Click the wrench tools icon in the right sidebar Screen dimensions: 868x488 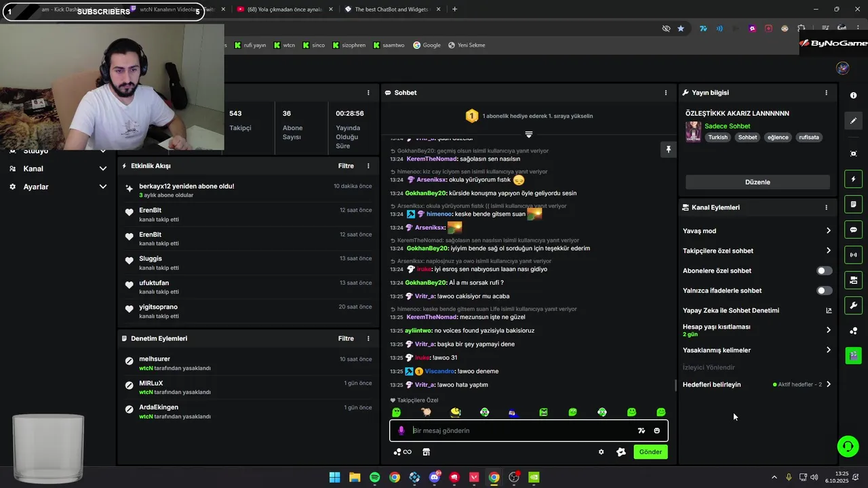tap(853, 305)
